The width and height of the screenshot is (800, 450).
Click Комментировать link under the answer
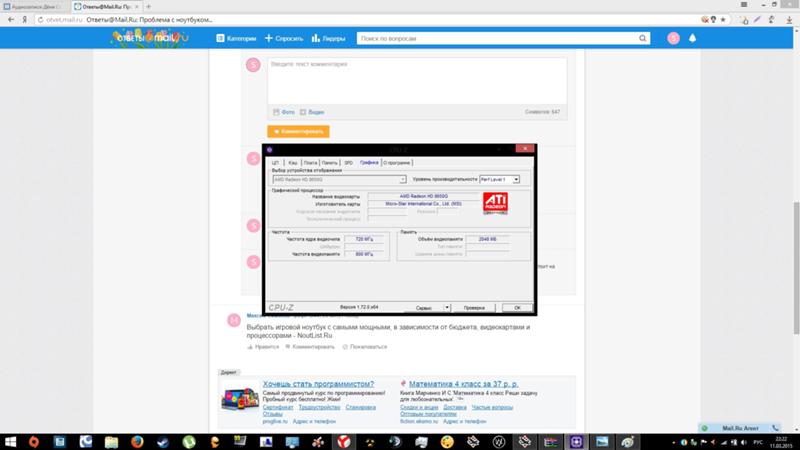(310, 347)
